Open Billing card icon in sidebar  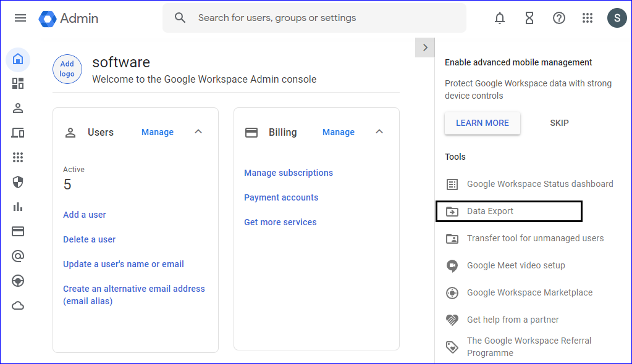(x=18, y=231)
